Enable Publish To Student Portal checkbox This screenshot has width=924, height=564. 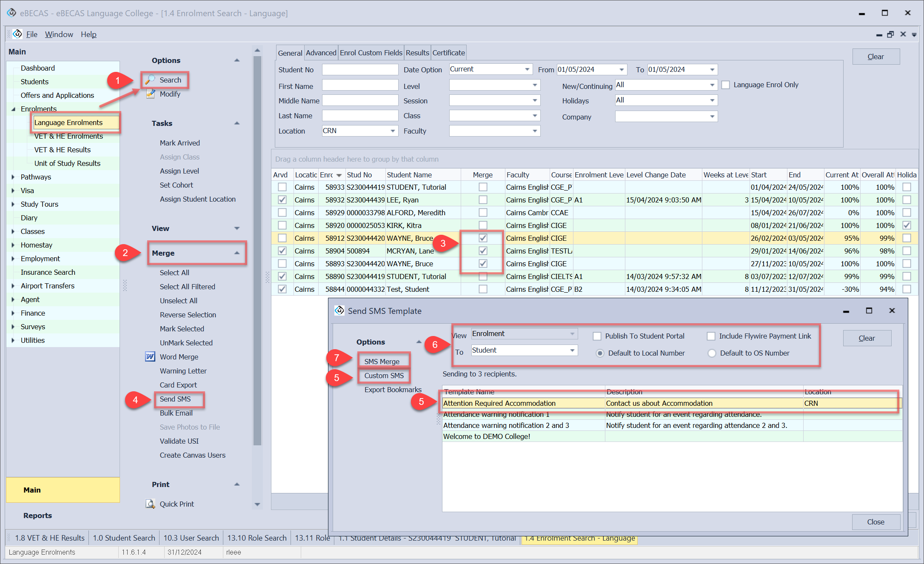pyautogui.click(x=597, y=336)
